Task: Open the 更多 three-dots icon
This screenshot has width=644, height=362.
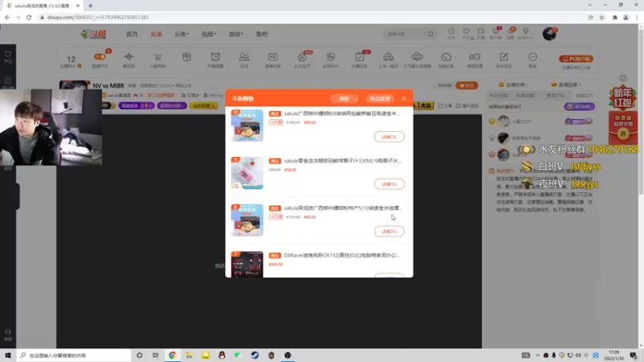Action: [x=532, y=56]
